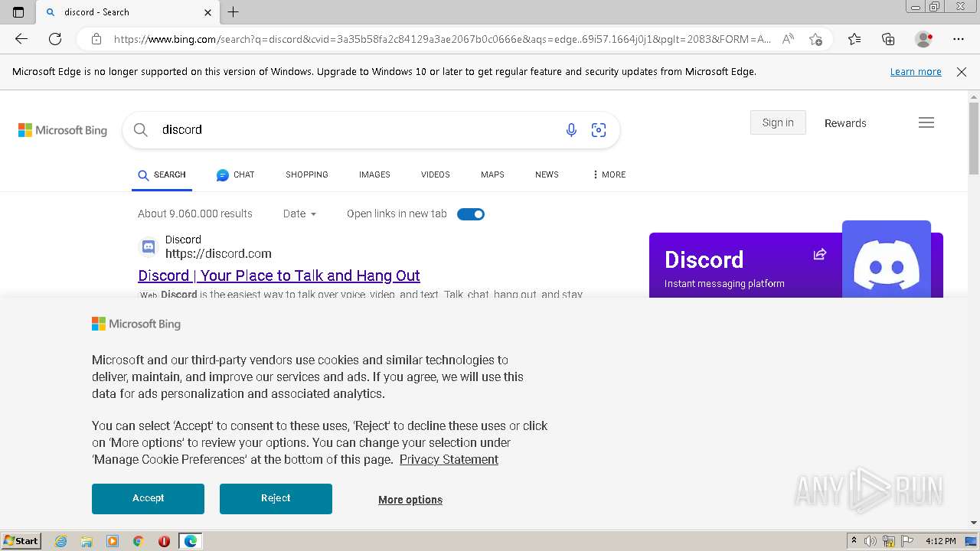Open the browser profile avatar
980x551 pixels.
[923, 39]
